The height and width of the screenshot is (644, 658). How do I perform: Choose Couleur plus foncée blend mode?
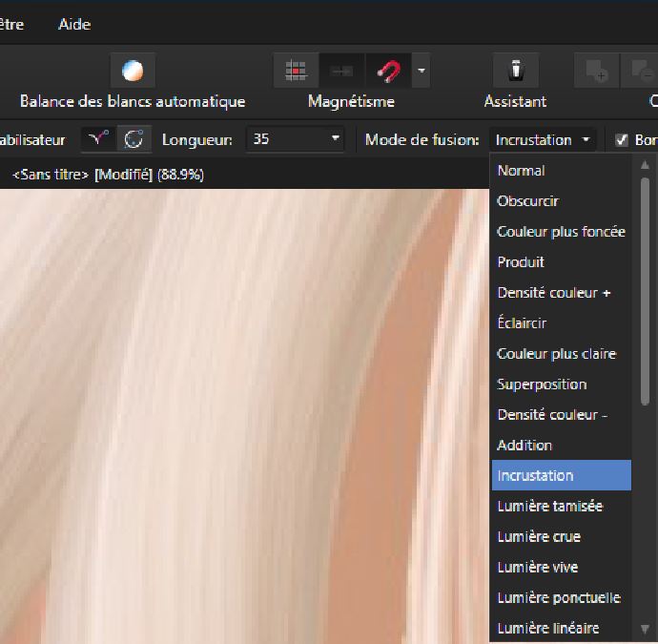561,232
